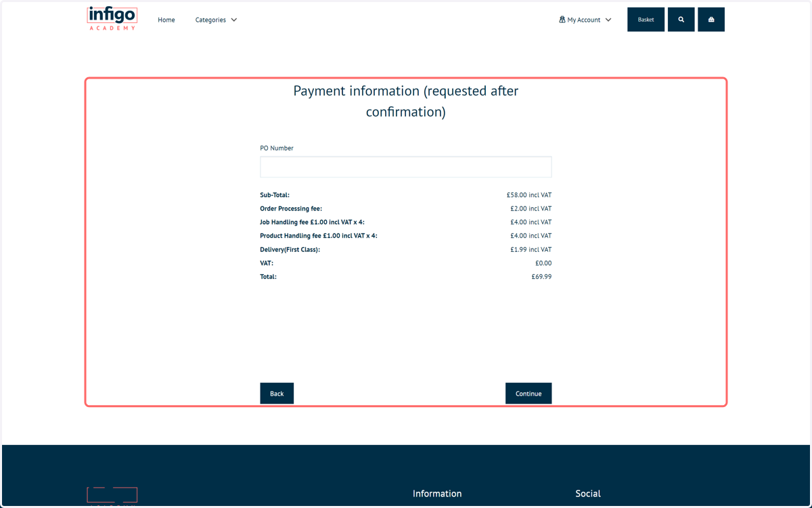The image size is (812, 508).
Task: Click the 'Delivery(First Class):' label
Action: 290,249
